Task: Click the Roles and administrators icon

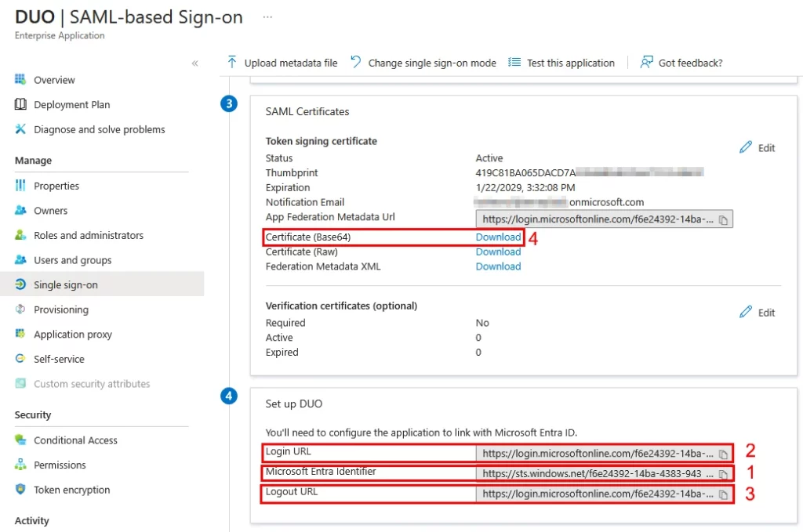Action: (20, 235)
